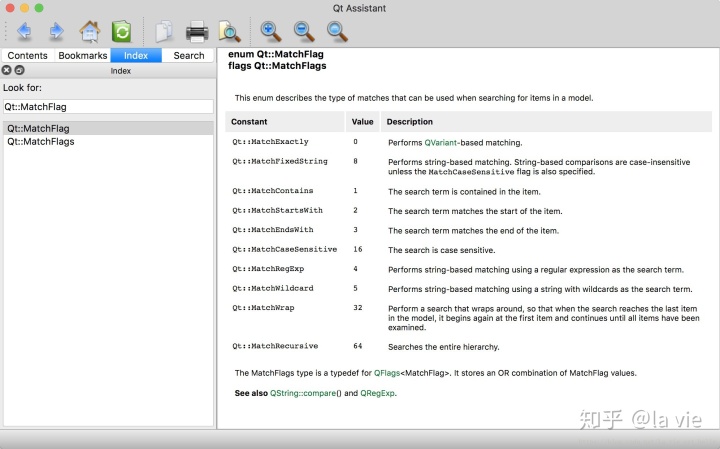Viewport: 720px width, 449px height.
Task: Close the Index panel with the x icon
Action: coord(6,70)
